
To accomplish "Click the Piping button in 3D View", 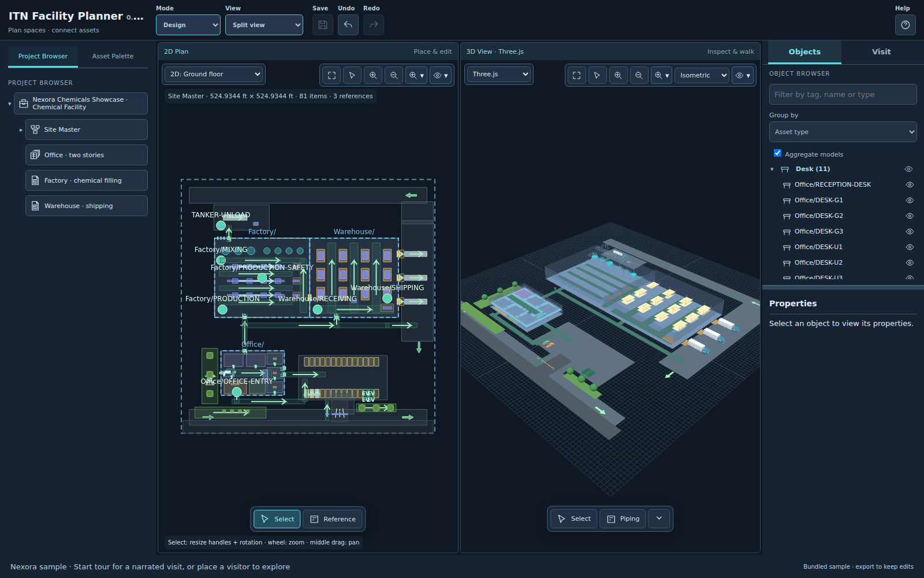I will click(623, 518).
